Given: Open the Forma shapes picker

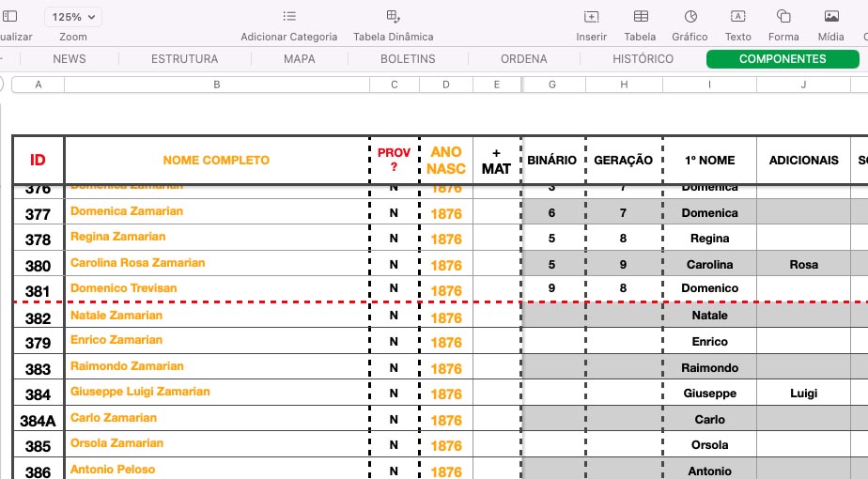Looking at the screenshot, I should coord(783,17).
